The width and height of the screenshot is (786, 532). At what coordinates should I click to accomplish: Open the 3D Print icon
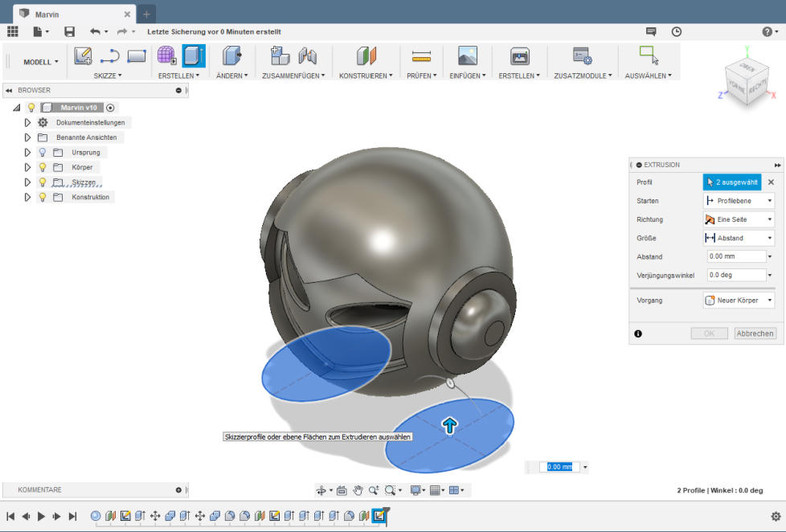click(x=520, y=56)
